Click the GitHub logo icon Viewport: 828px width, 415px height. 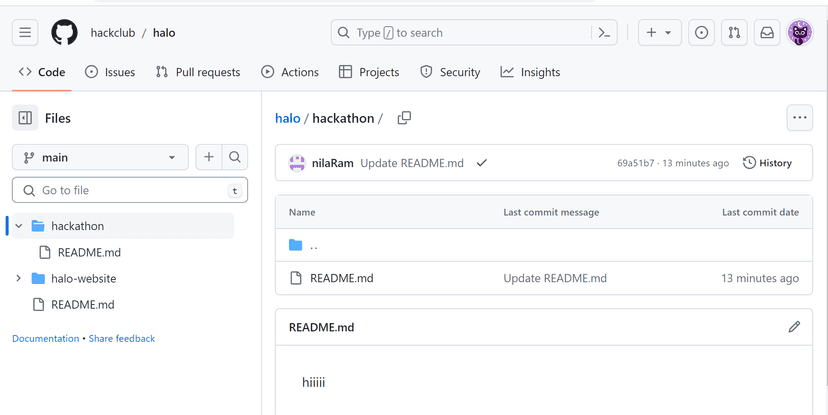coord(64,33)
